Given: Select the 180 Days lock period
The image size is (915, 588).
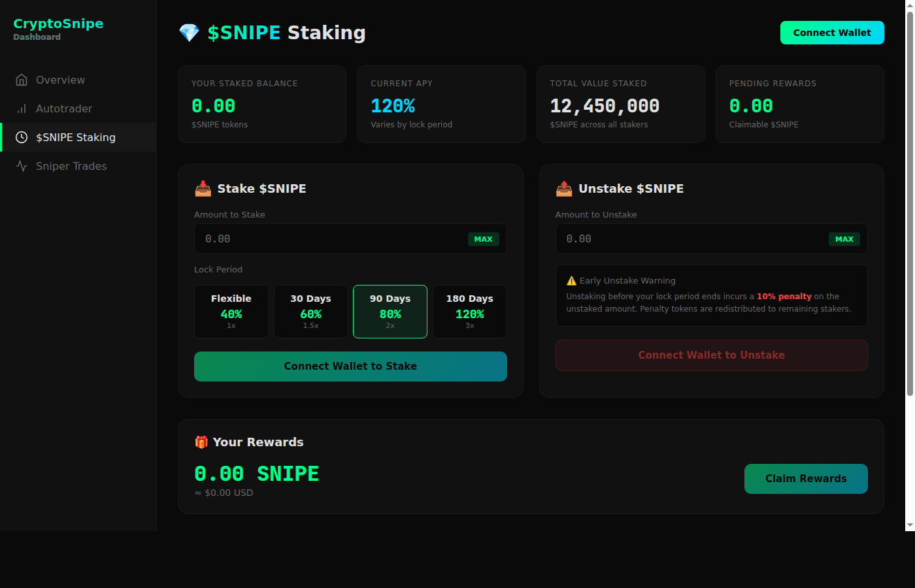Looking at the screenshot, I should (x=469, y=312).
